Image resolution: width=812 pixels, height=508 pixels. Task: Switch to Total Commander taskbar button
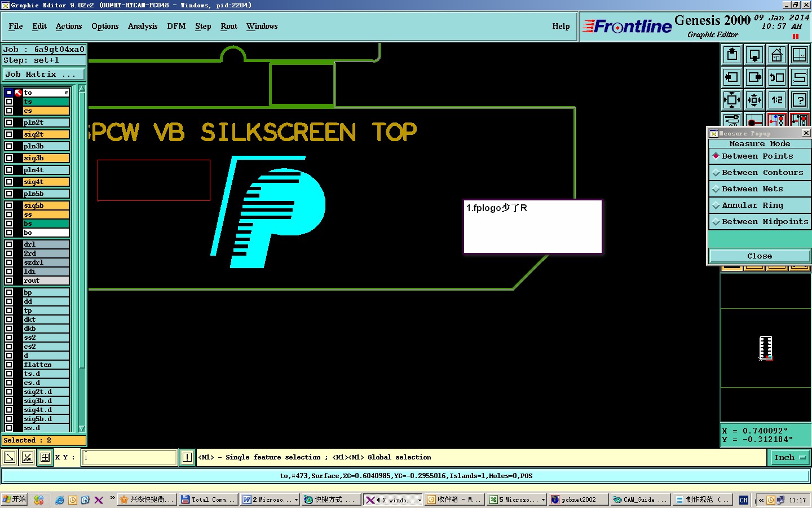pyautogui.click(x=208, y=500)
